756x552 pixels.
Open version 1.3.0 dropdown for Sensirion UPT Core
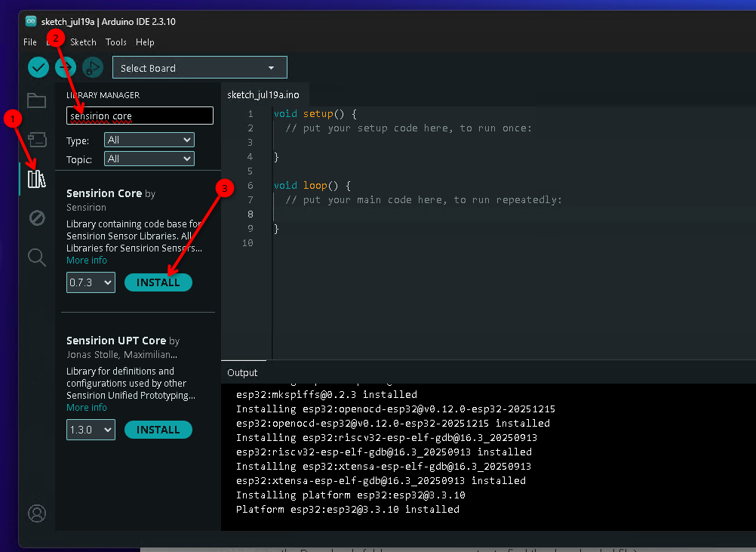tap(91, 430)
